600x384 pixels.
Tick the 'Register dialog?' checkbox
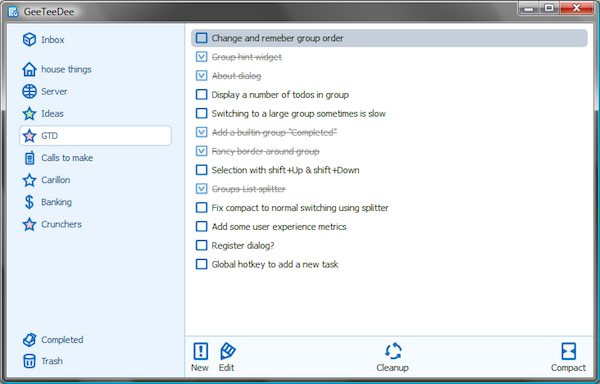click(x=201, y=245)
